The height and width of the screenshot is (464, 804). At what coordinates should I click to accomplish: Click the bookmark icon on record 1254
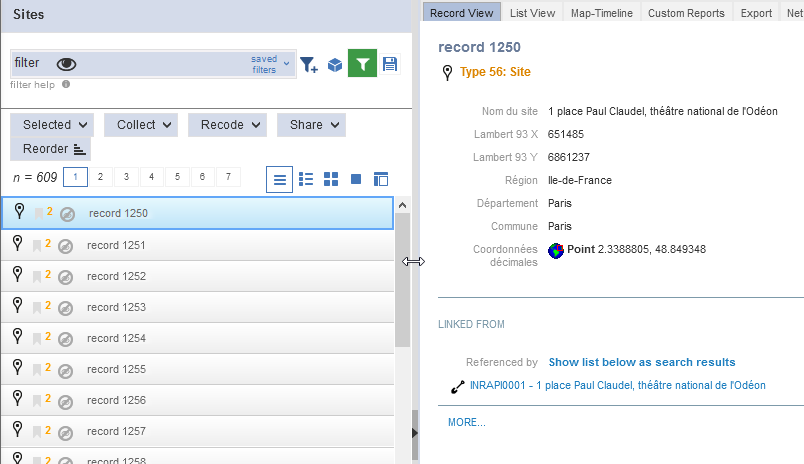38,338
